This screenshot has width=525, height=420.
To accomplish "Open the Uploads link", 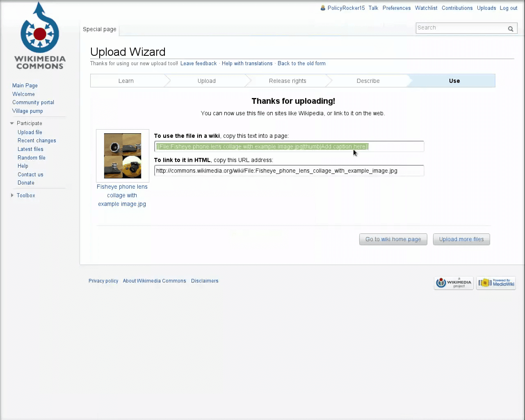I will point(486,8).
